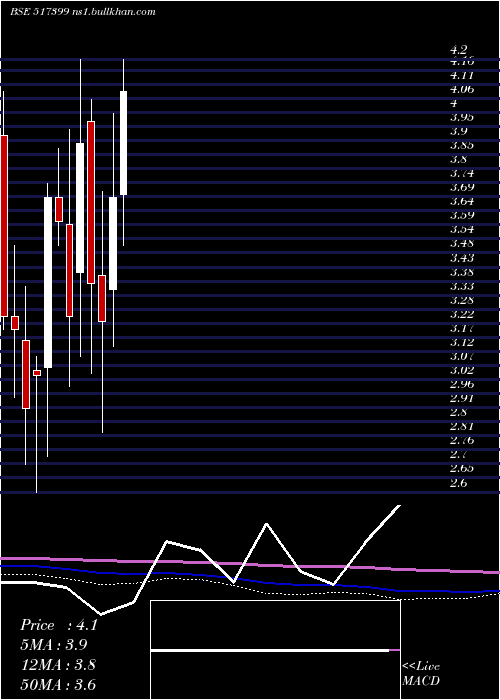This screenshot has height=700, width=500.
Task: Click the 3.64 price axis label
Action: pyautogui.click(x=462, y=201)
